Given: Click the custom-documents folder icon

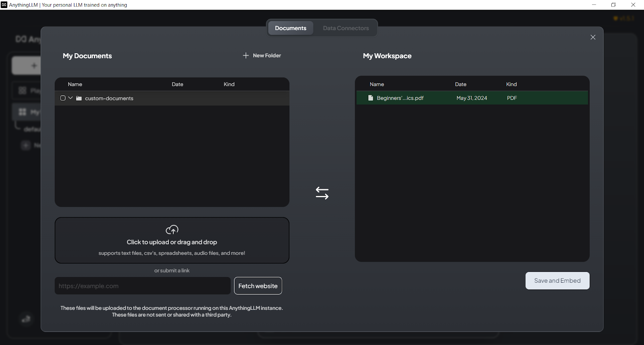Looking at the screenshot, I should click(79, 98).
